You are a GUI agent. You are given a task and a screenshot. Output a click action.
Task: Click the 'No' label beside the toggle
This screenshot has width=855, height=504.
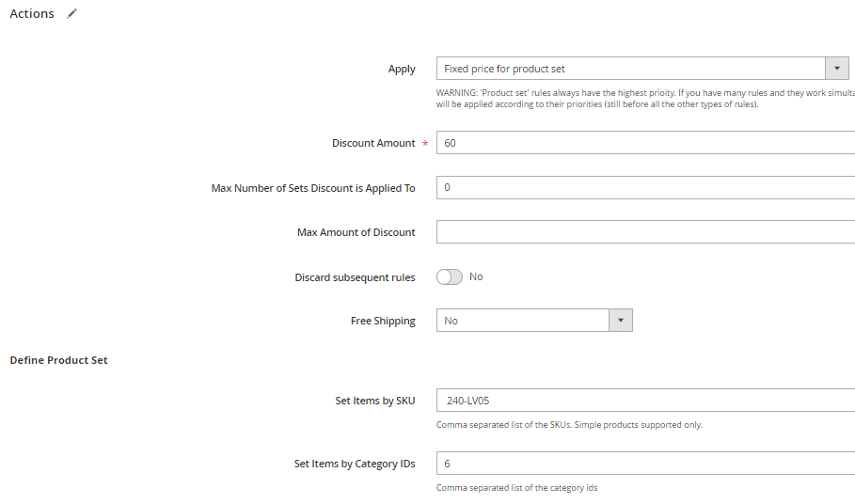coord(476,276)
